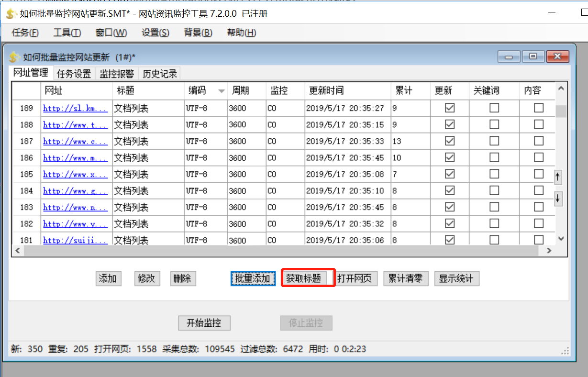588x377 pixels.
Task: Click the 周期 column header
Action: coord(247,90)
